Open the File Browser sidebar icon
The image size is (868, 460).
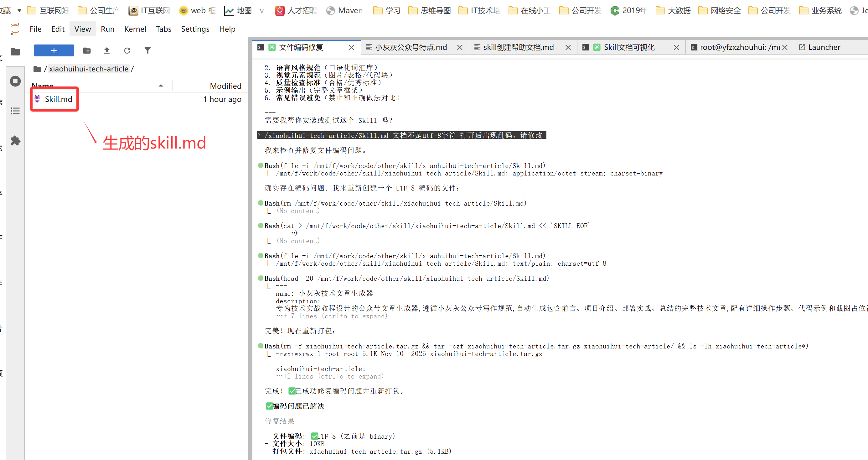click(15, 52)
